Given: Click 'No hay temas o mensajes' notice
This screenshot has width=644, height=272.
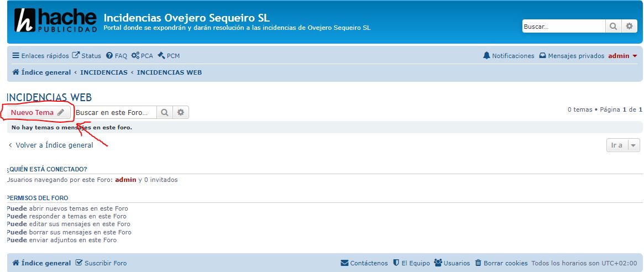Looking at the screenshot, I should pyautogui.click(x=72, y=127).
